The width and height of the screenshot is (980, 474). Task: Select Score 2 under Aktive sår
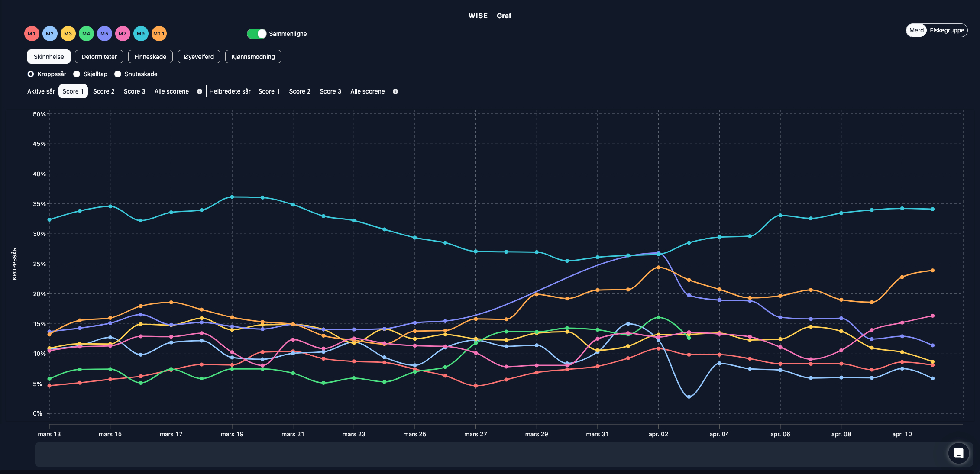pyautogui.click(x=104, y=91)
